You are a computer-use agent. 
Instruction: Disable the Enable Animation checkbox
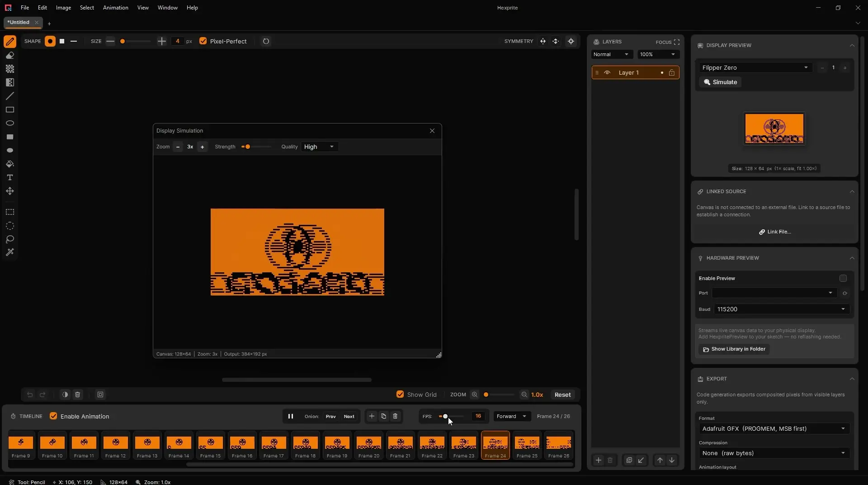tap(53, 416)
